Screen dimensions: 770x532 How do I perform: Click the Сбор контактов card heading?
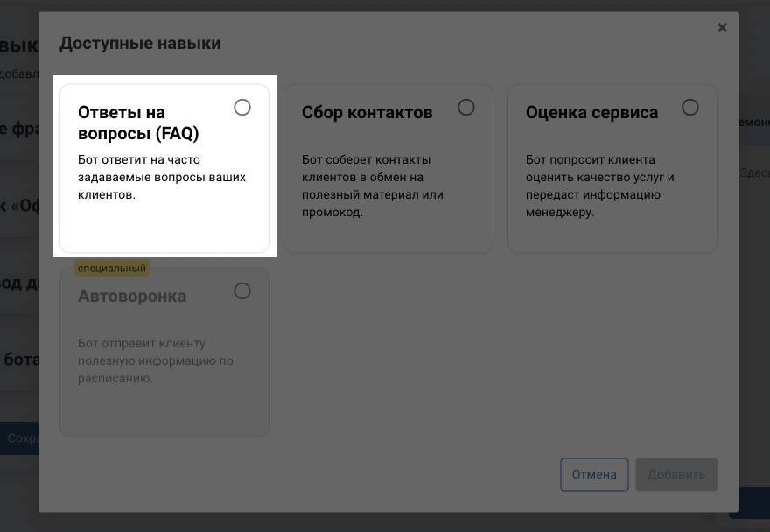click(367, 112)
